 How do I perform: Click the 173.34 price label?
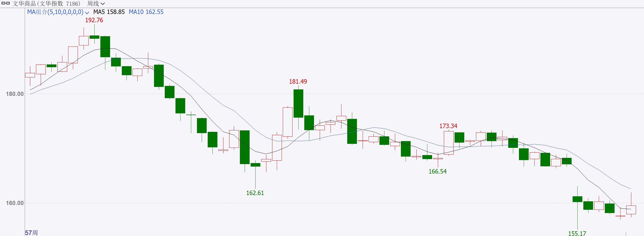[448, 126]
